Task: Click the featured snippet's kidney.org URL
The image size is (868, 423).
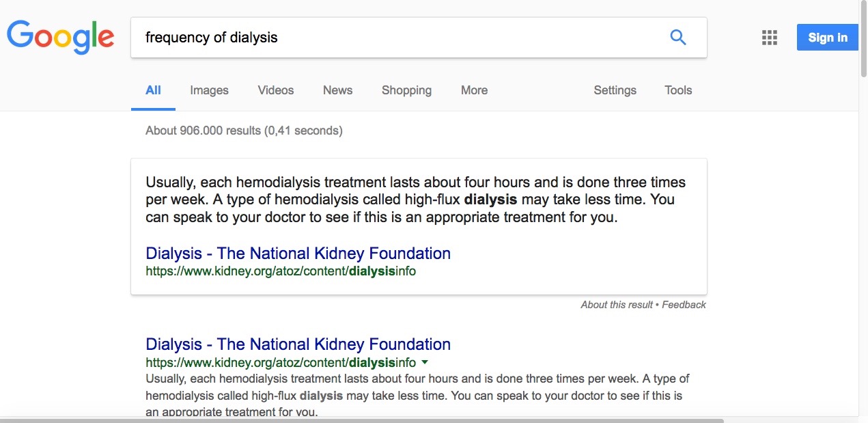Action: point(281,271)
